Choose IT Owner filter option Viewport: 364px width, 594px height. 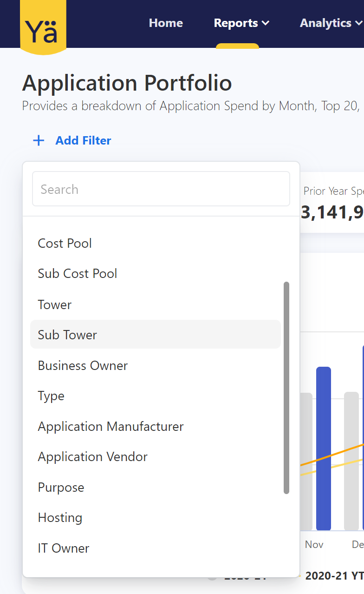tap(64, 548)
